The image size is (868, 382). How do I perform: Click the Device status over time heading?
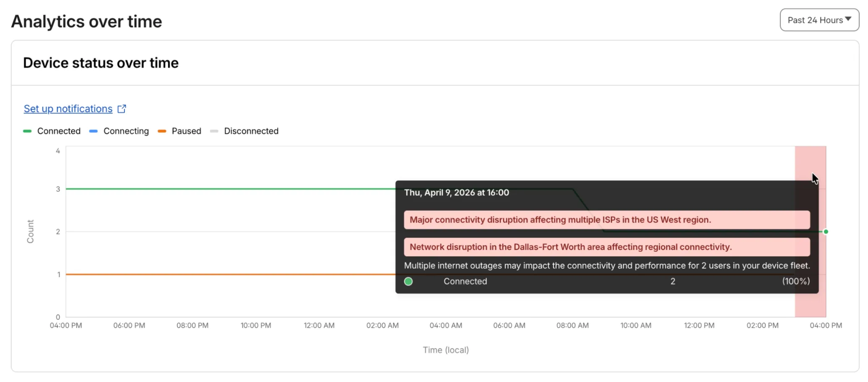(101, 62)
